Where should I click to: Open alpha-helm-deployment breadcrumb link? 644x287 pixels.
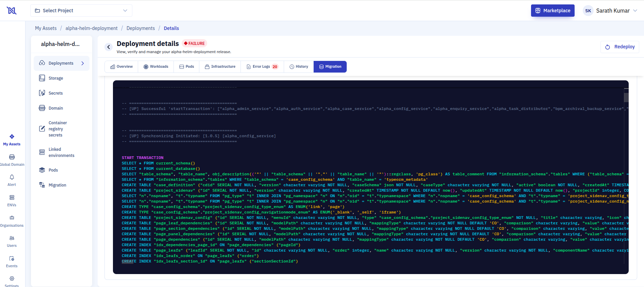pos(92,28)
